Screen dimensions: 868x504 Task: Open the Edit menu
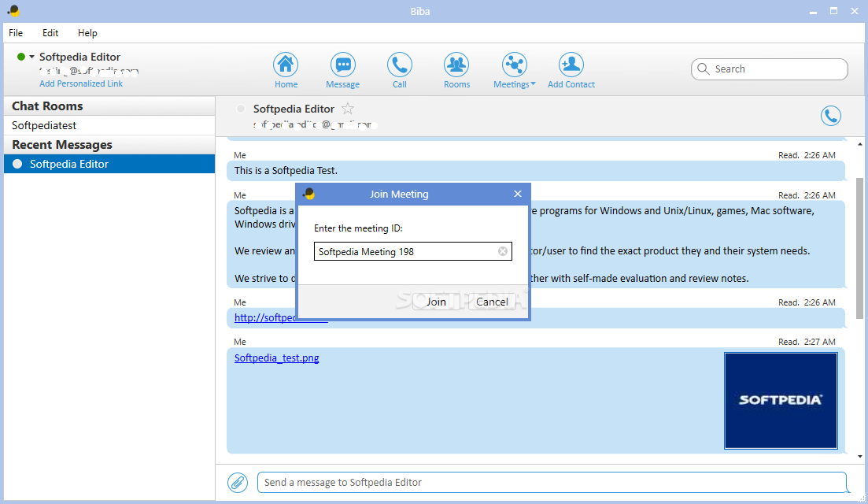(50, 32)
